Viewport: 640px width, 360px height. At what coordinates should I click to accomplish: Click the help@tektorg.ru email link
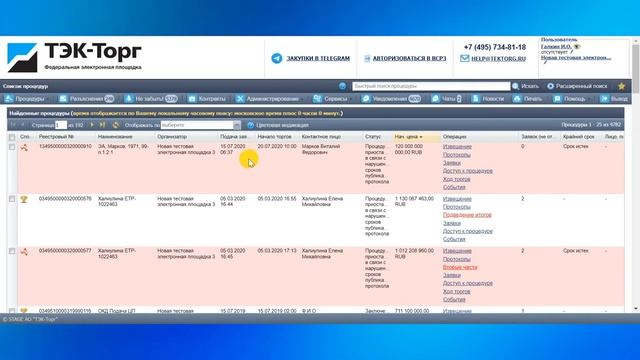pos(498,58)
